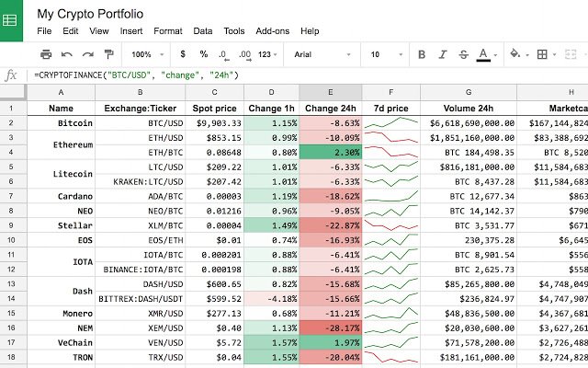The width and height of the screenshot is (588, 368).
Task: Click the My Crypto Portfolio title
Action: pyautogui.click(x=90, y=14)
